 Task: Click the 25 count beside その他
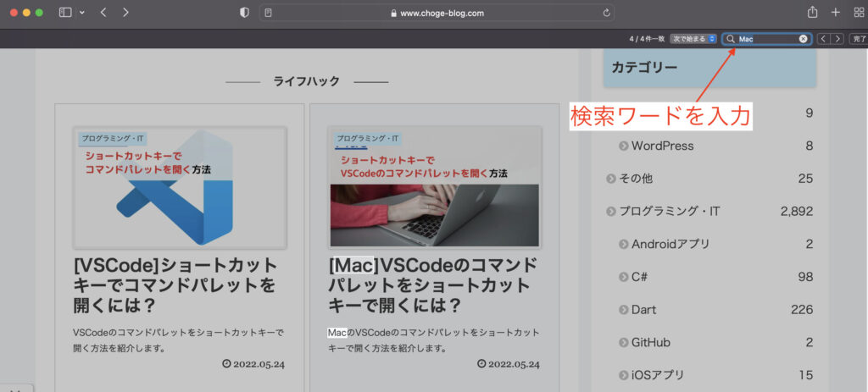[x=806, y=179]
